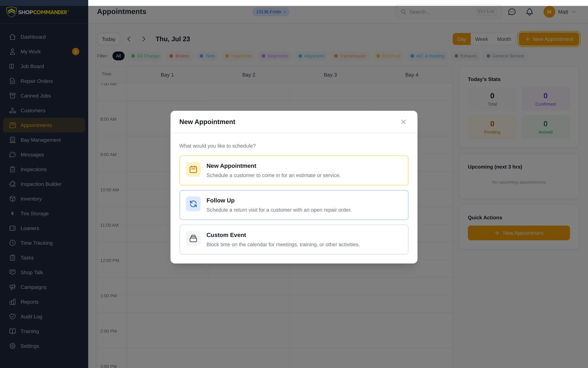Open the Loaners ticket icon

[x=12, y=228]
